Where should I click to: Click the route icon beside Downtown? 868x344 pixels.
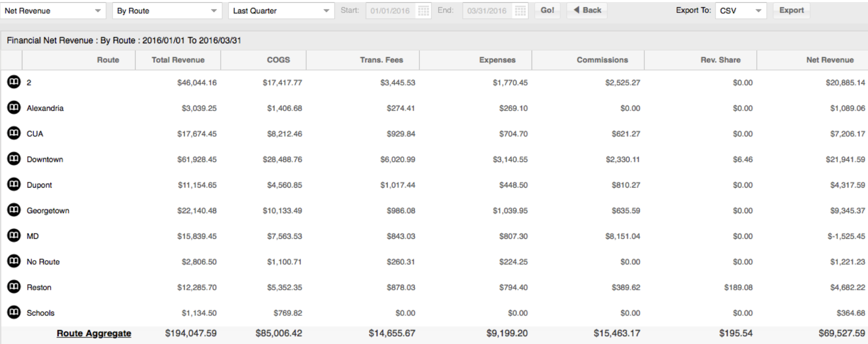click(x=14, y=158)
